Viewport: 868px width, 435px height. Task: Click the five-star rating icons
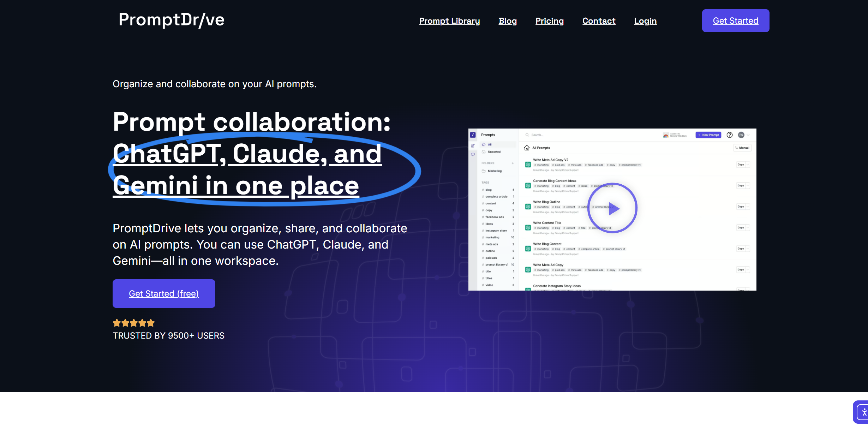134,323
